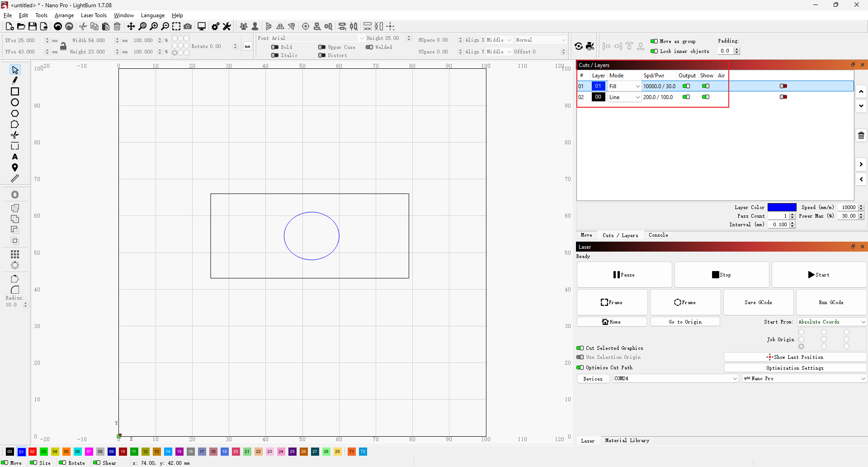Open the laser cut Preview

click(202, 26)
